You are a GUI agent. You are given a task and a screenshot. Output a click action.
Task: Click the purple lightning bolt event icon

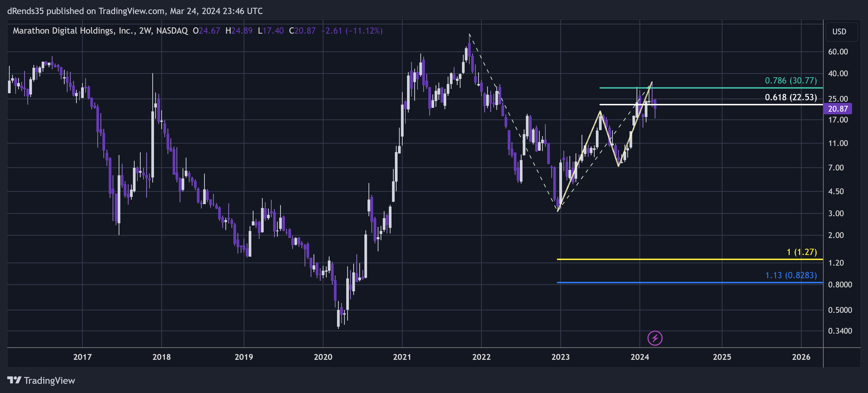coord(655,338)
